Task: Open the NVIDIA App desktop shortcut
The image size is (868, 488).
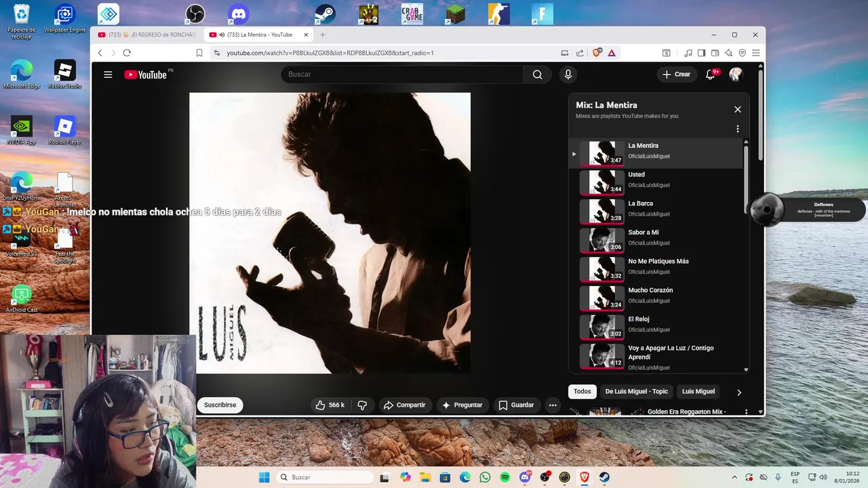Action: (x=21, y=130)
